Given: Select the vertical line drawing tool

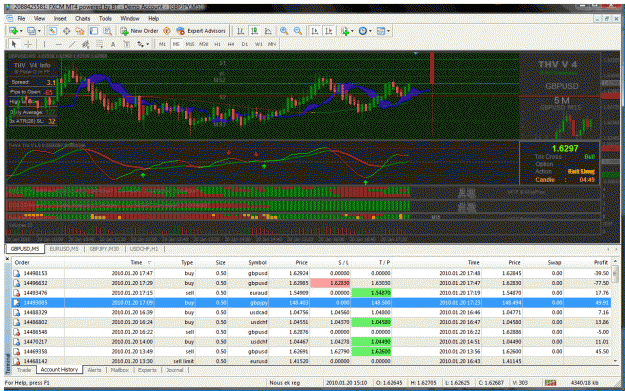Looking at the screenshot, I should coord(44,44).
